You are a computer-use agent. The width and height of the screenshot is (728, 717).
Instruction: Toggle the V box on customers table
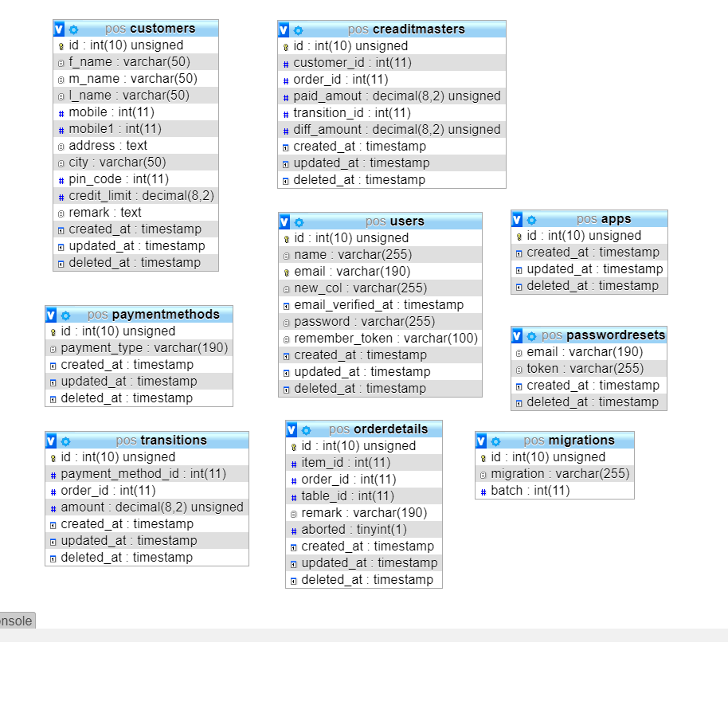click(59, 29)
